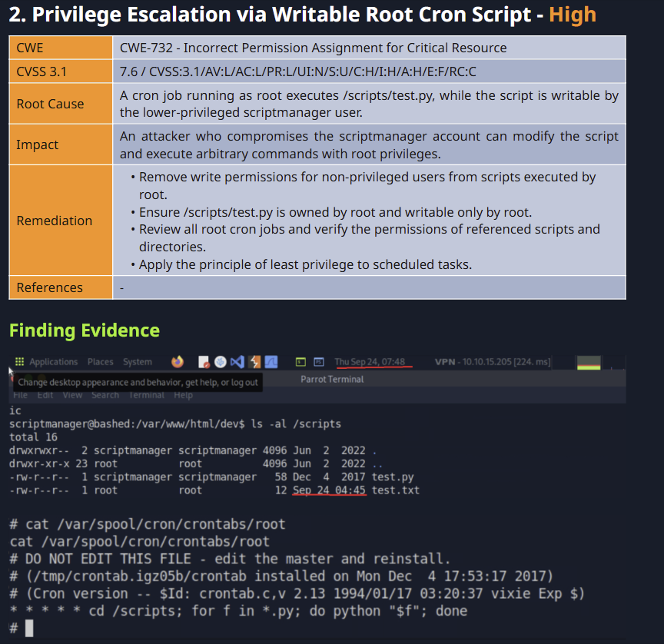Image resolution: width=664 pixels, height=644 pixels.
Task: Click the panel clock showing Thu Sep 24, 07:48
Action: pos(370,362)
